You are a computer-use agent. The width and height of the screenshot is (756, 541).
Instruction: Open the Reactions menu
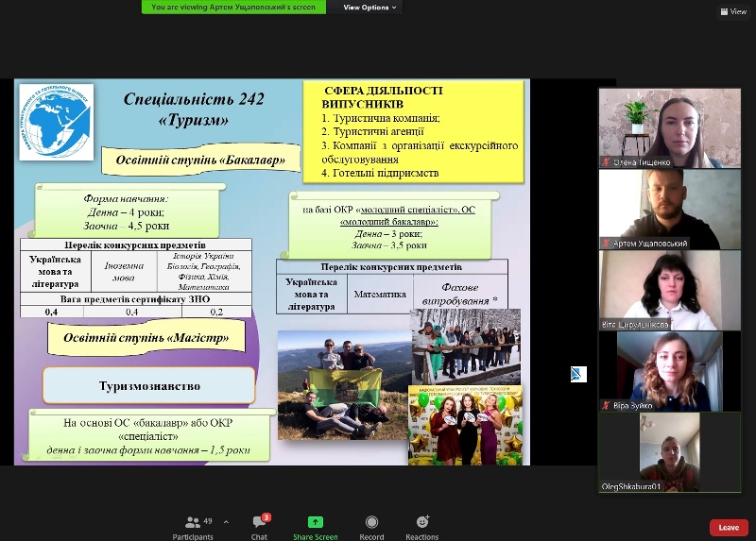point(422,525)
